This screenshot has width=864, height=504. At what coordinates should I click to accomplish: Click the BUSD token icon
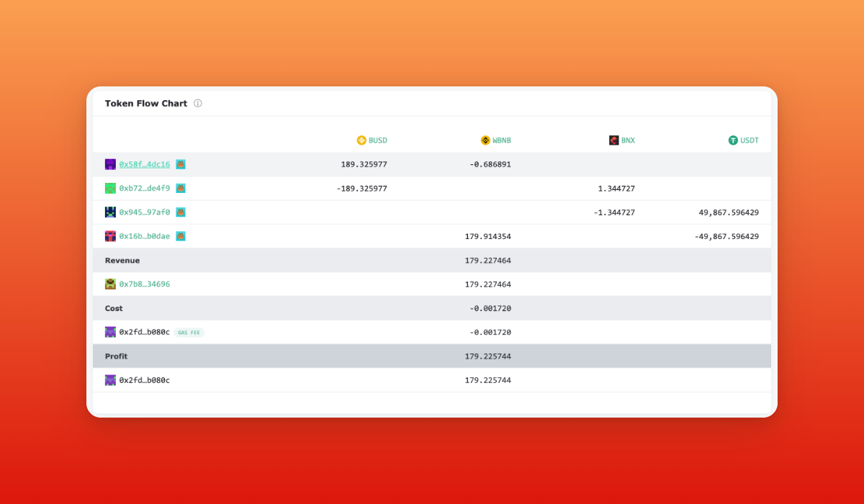pos(361,140)
